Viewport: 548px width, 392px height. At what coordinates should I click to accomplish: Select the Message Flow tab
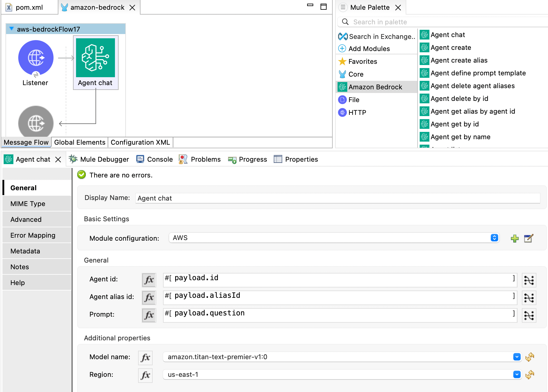coord(26,142)
